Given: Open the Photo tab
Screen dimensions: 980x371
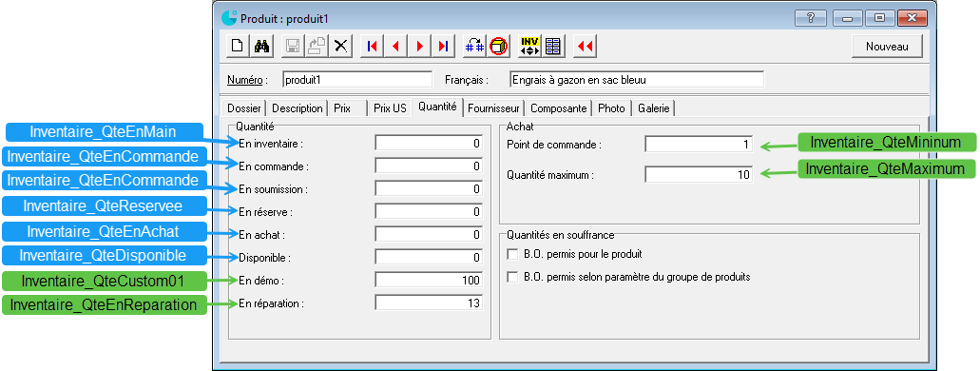Looking at the screenshot, I should point(611,108).
